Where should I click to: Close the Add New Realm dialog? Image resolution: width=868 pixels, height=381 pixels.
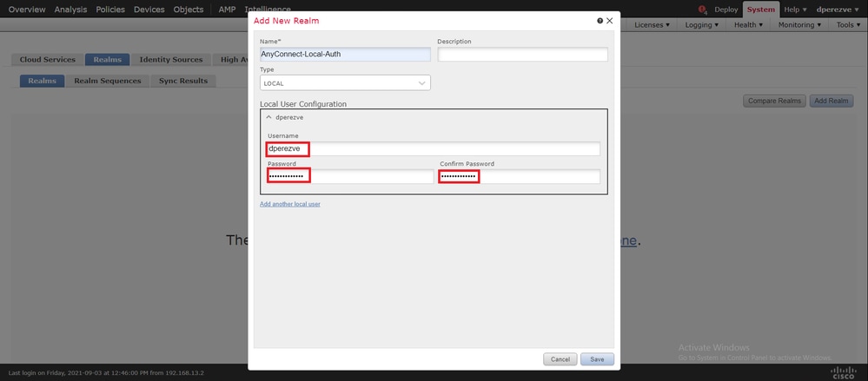click(x=609, y=21)
